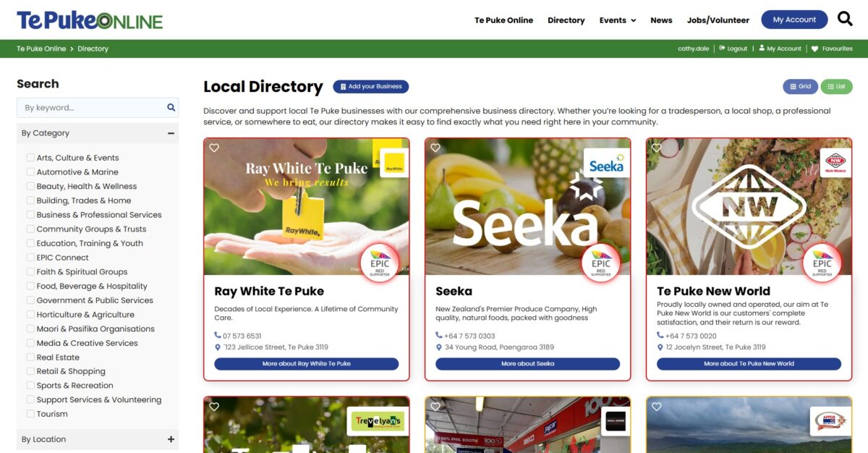Image resolution: width=868 pixels, height=453 pixels.
Task: Click the My Account button
Action: tap(794, 20)
